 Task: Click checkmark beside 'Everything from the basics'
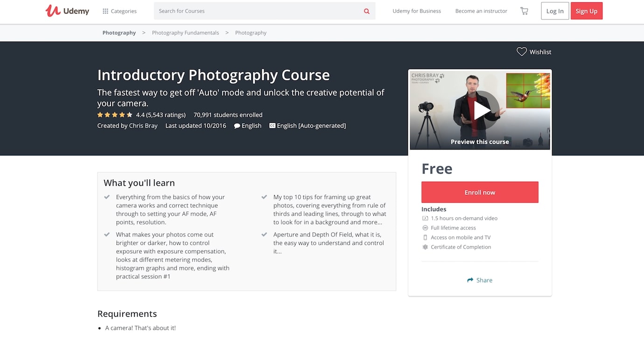107,197
